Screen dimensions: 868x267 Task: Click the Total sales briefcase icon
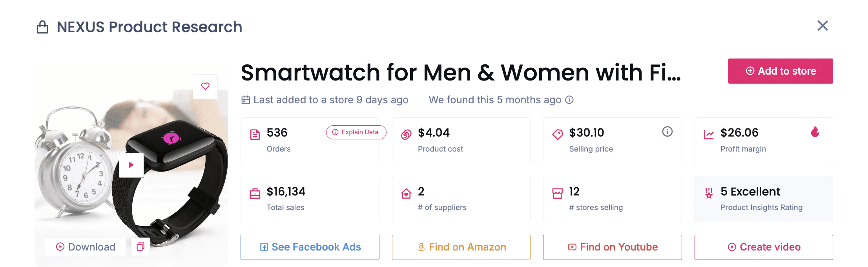pos(255,194)
